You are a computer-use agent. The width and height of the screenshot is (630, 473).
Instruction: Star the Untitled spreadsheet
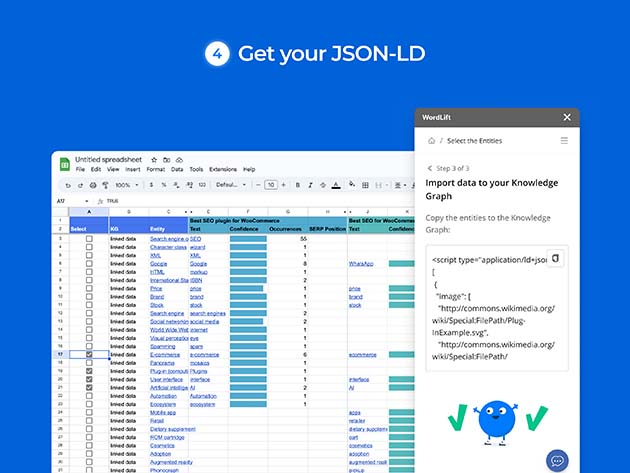pos(154,160)
